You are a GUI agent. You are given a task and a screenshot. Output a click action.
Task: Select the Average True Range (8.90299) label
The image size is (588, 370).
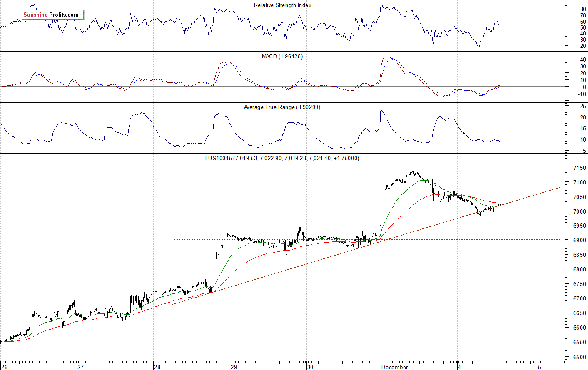[x=282, y=107]
